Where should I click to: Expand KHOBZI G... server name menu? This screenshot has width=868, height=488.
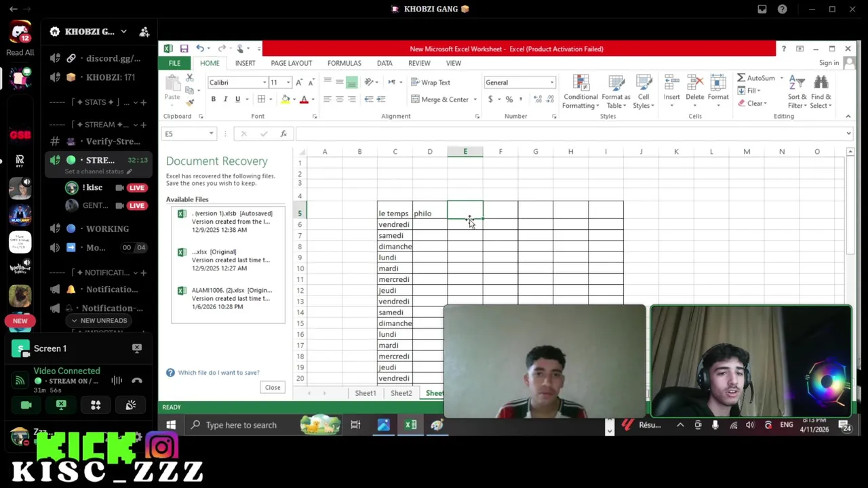[x=123, y=32]
